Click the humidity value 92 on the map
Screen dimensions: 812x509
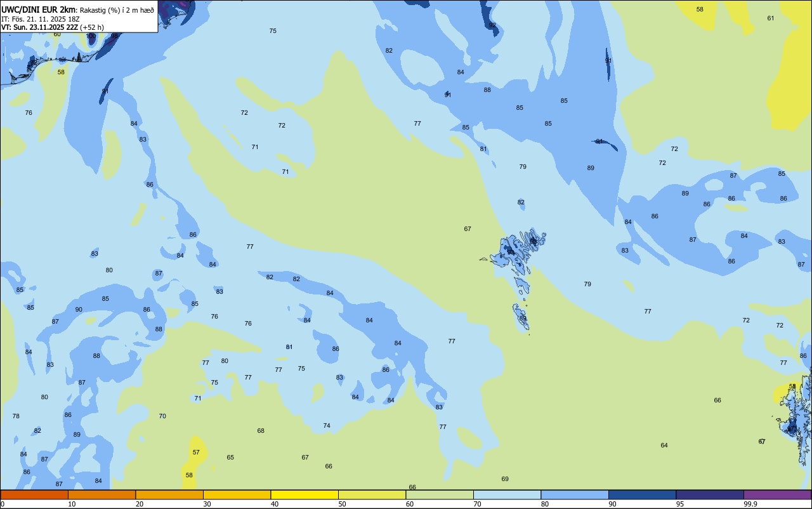tap(492, 25)
